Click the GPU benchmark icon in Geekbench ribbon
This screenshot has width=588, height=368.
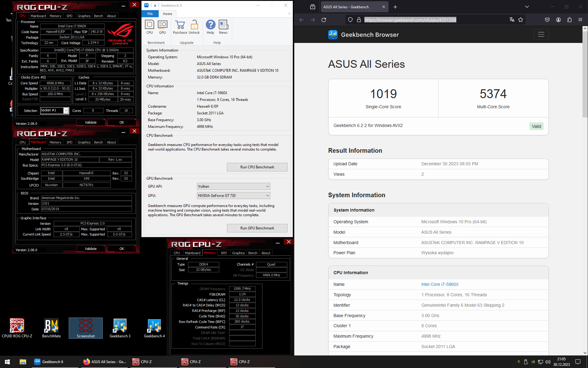click(x=162, y=27)
